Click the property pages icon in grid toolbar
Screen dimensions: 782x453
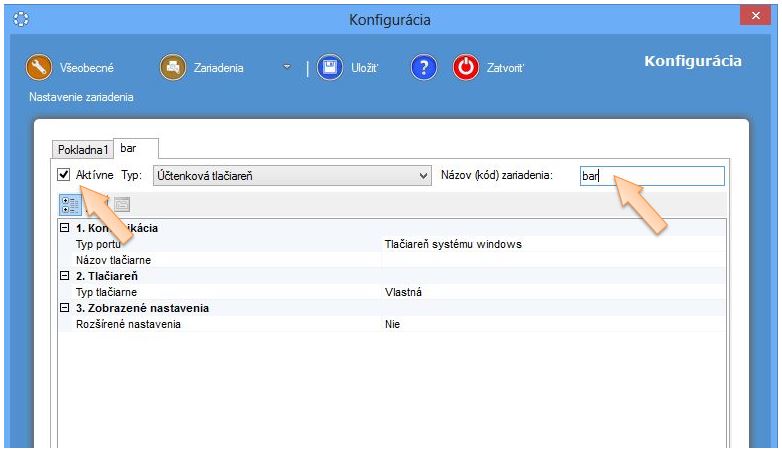click(122, 204)
